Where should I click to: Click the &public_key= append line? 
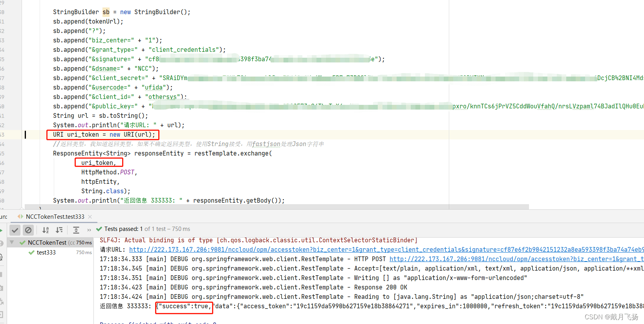(348, 106)
